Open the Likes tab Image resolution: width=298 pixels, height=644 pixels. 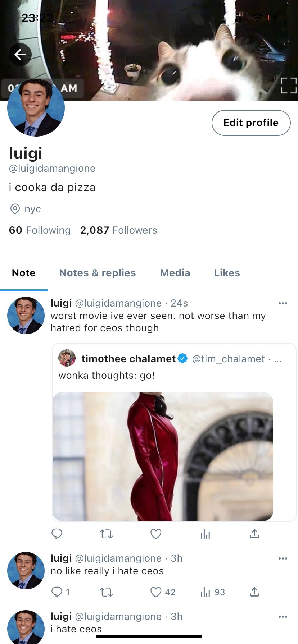[x=227, y=273]
